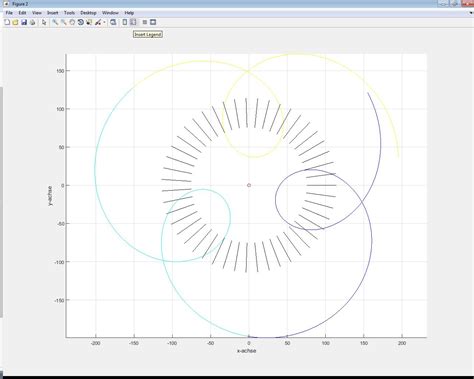Select the Brush data tool

click(x=98, y=22)
